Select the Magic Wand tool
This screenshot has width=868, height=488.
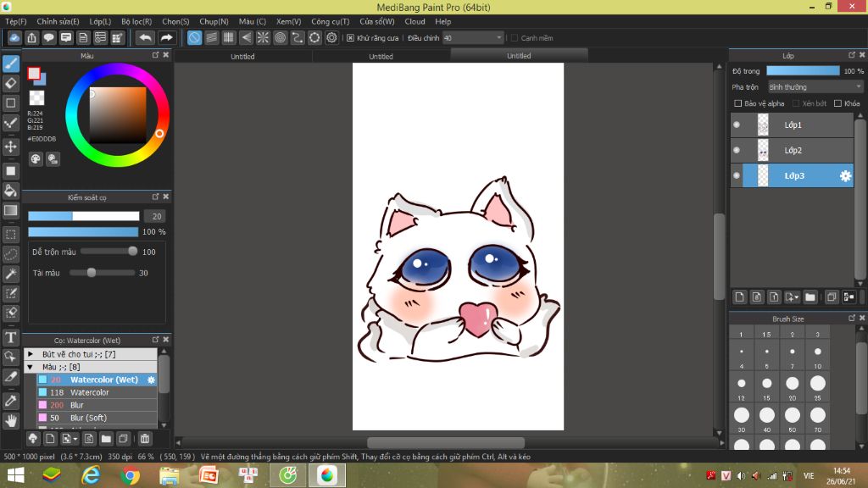tap(10, 274)
